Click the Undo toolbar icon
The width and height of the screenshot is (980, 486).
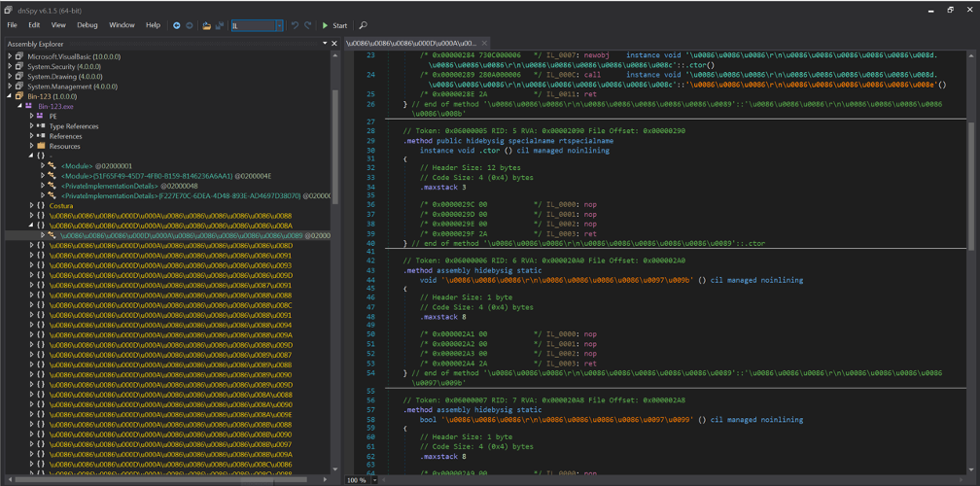295,25
